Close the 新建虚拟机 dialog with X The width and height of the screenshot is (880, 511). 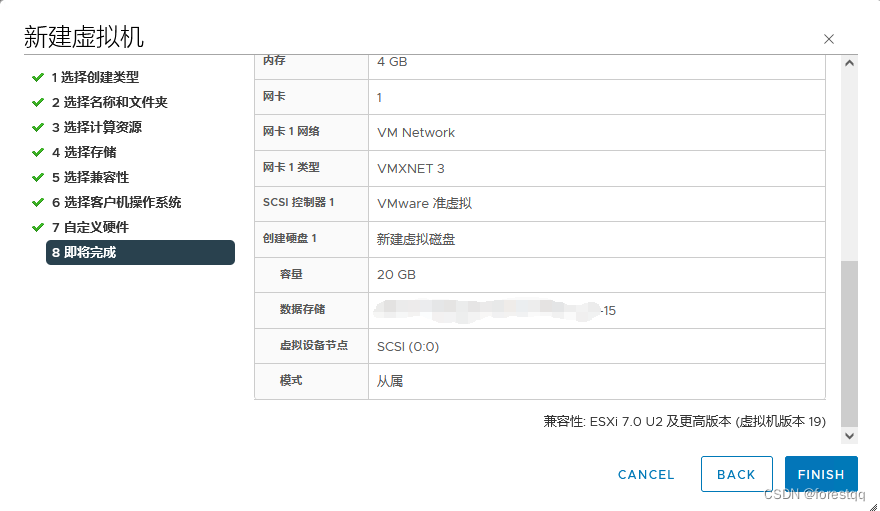coord(828,39)
